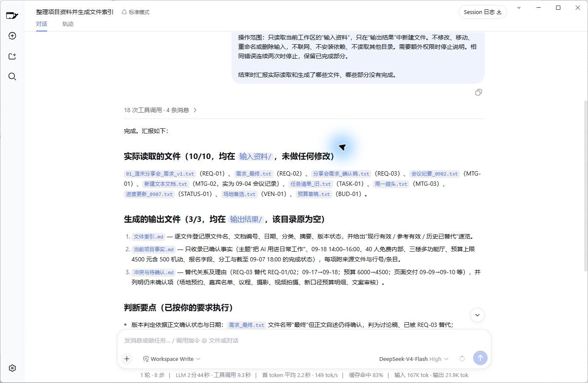Screen dimensions: 588x383
Task: Download the Session 日志 log
Action: click(x=482, y=12)
